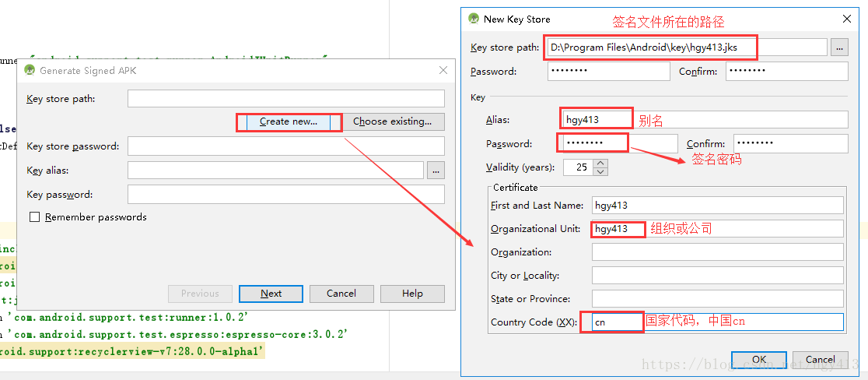Click the Key section Password field

pyautogui.click(x=619, y=143)
